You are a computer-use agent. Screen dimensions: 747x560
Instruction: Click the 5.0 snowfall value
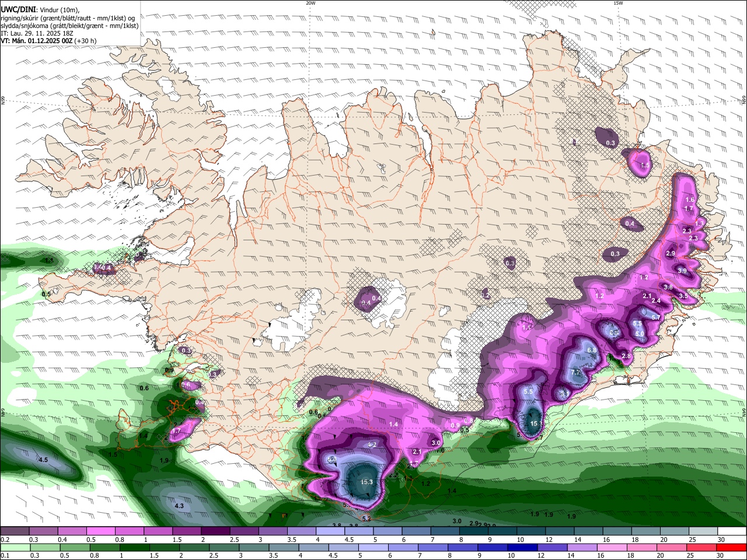click(x=640, y=334)
